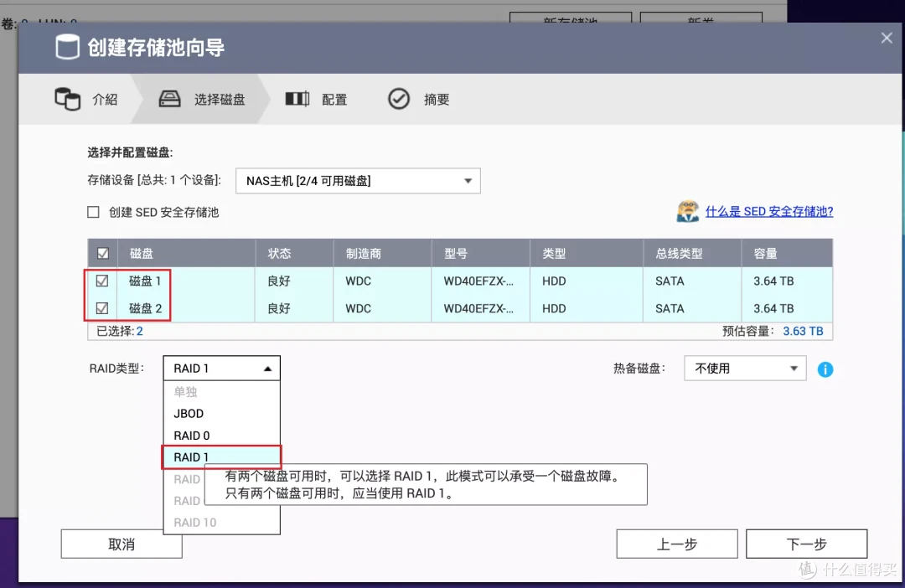Click the mascot icon beside SED help link
The width and height of the screenshot is (905, 588).
(688, 211)
